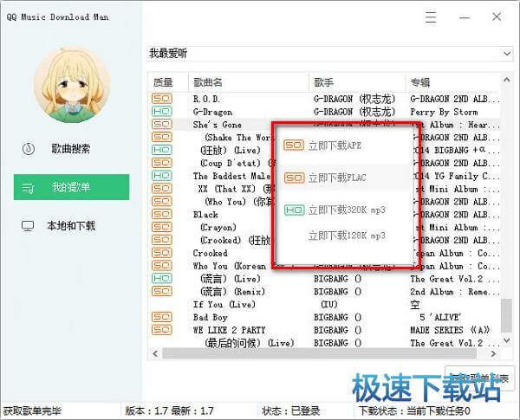Click horizontal scrollbar right arrow

coord(493,353)
